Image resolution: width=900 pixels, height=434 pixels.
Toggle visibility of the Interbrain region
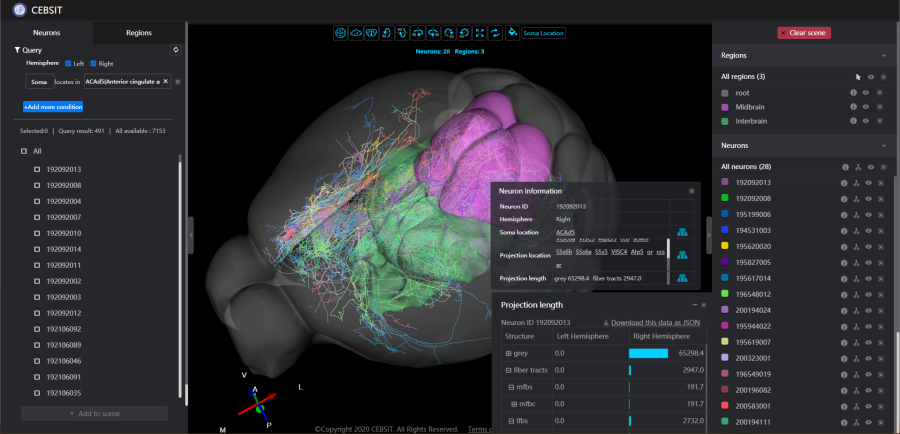click(x=867, y=122)
